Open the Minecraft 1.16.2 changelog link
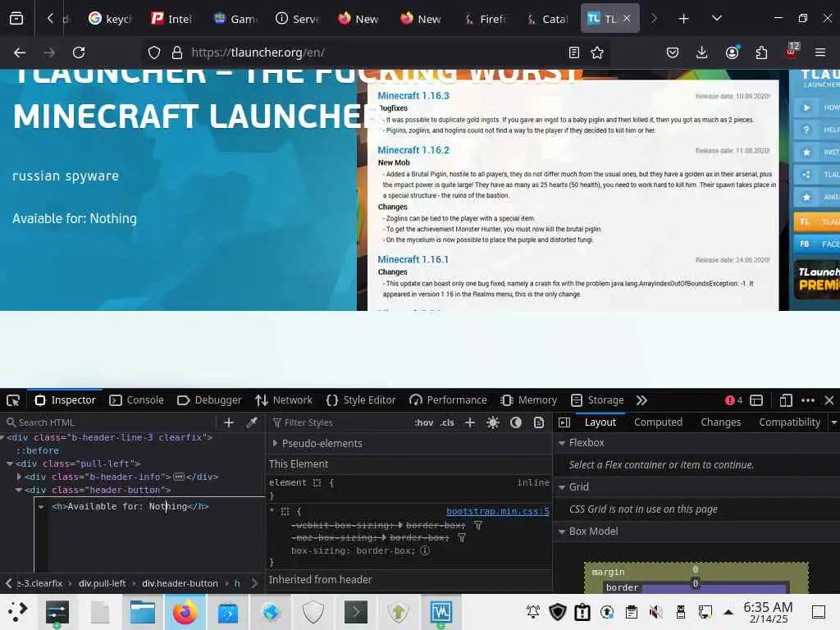Viewport: 840px width, 630px height. (x=413, y=151)
